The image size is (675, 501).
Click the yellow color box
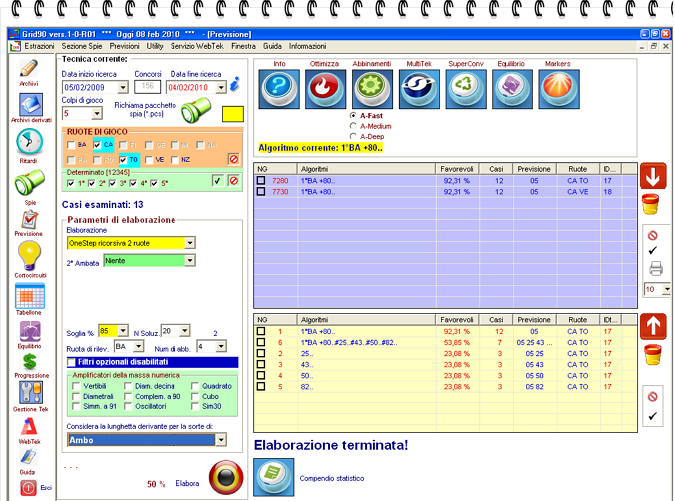(x=234, y=115)
